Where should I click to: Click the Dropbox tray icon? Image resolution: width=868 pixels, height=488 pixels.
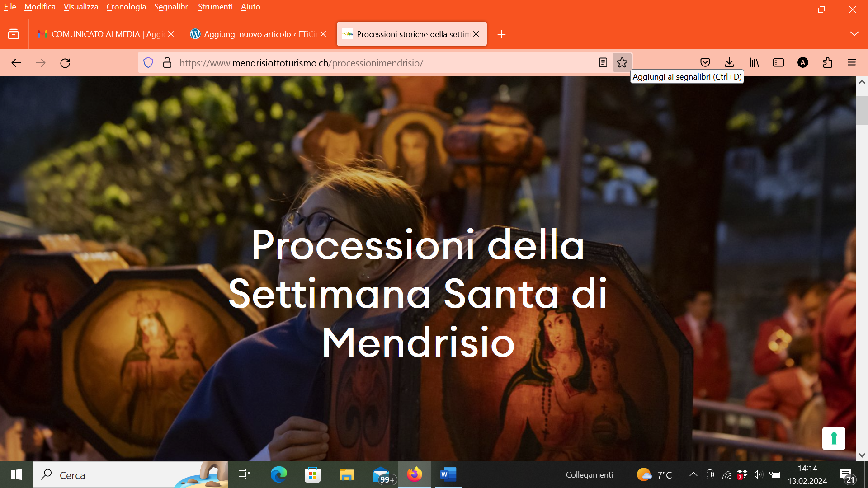[x=742, y=475]
